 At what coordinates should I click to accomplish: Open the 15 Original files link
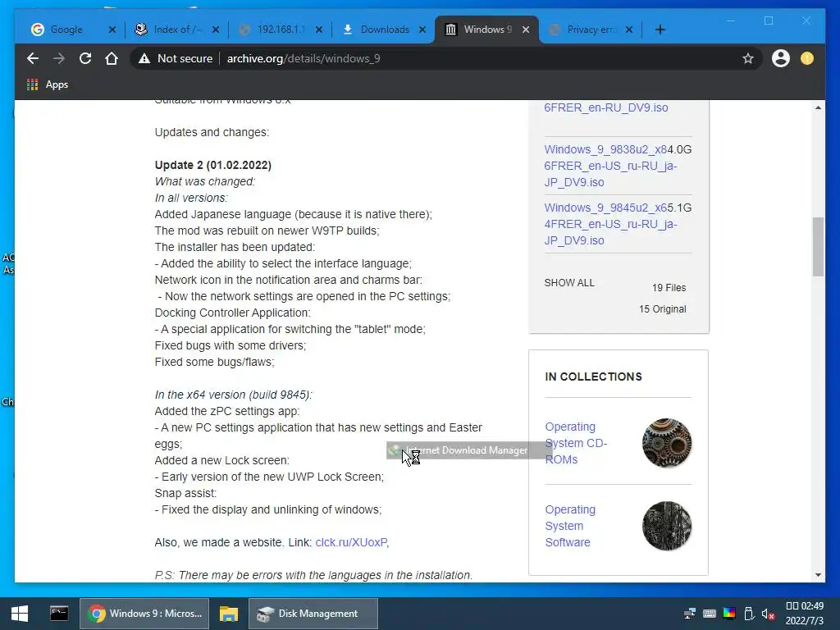tap(662, 309)
